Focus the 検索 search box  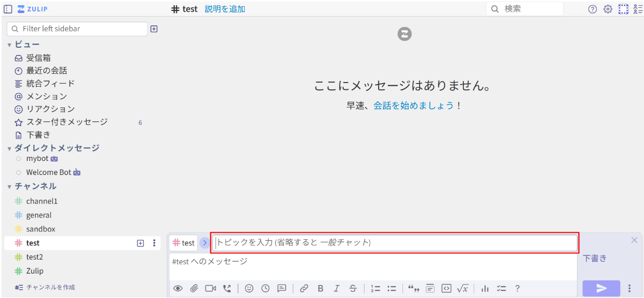[x=525, y=9]
